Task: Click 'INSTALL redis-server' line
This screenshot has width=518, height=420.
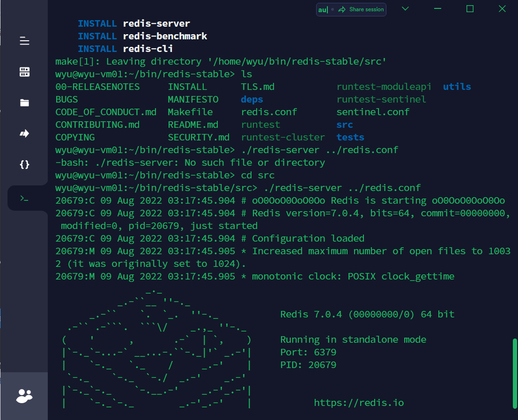Action: coord(134,23)
